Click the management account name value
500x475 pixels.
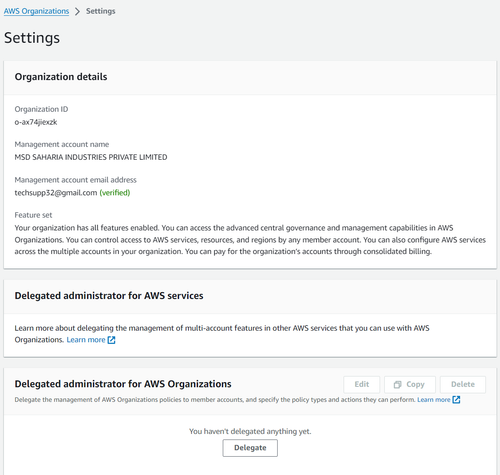91,157
